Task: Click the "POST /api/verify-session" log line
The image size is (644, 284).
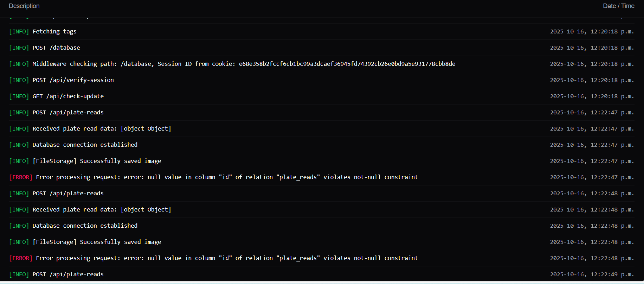Action: pyautogui.click(x=73, y=80)
